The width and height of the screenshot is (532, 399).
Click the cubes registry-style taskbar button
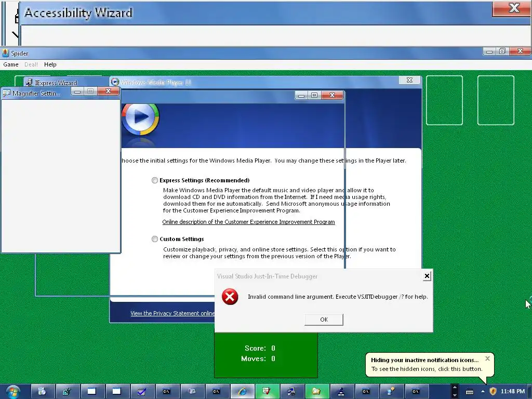point(67,392)
